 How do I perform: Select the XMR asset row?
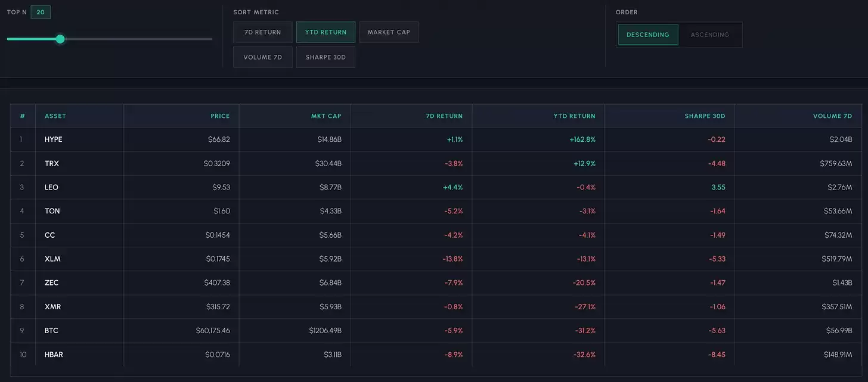[436, 307]
